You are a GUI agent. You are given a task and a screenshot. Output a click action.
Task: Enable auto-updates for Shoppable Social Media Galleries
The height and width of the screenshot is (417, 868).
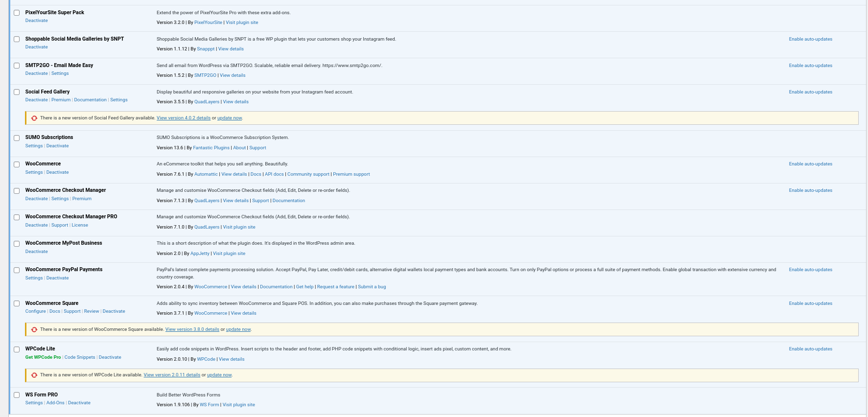(810, 39)
